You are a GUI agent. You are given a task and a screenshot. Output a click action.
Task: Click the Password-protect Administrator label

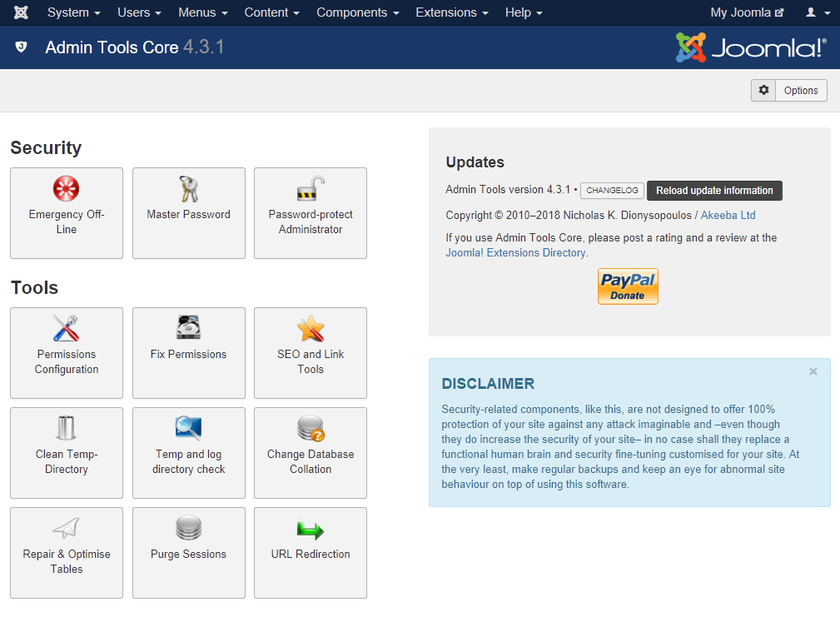point(311,221)
